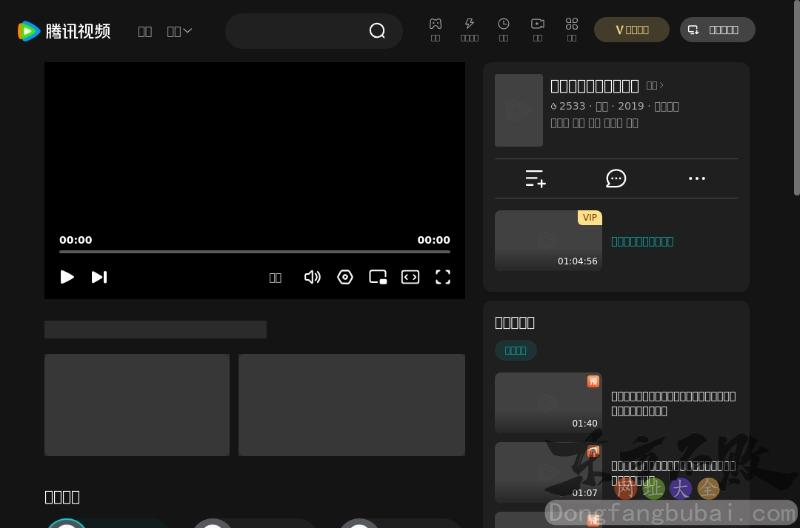The height and width of the screenshot is (528, 800).
Task: Toggle the player's wide theater mode
Action: (x=410, y=277)
